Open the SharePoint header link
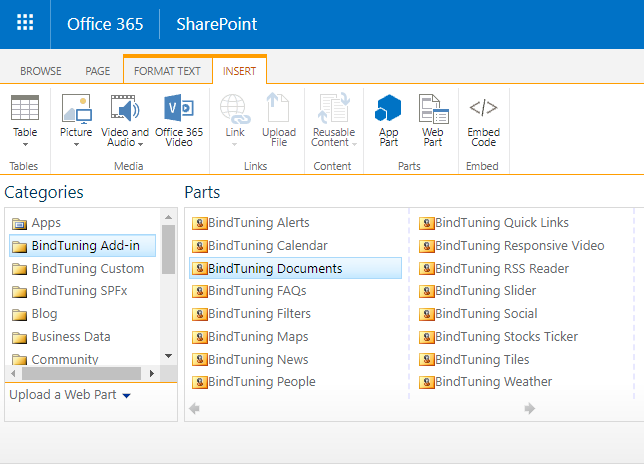This screenshot has width=644, height=467. 216,24
